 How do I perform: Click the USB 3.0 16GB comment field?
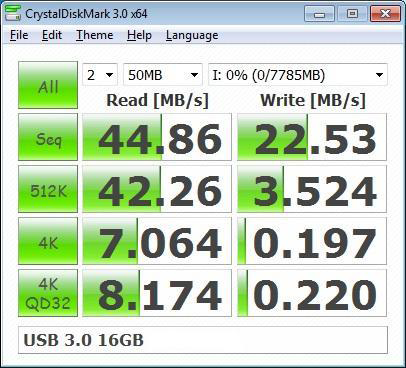point(203,340)
